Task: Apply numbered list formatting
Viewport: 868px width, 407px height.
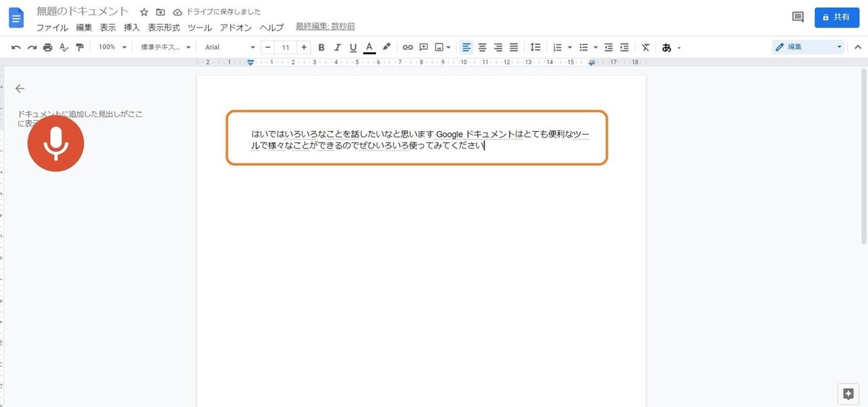Action: click(558, 47)
